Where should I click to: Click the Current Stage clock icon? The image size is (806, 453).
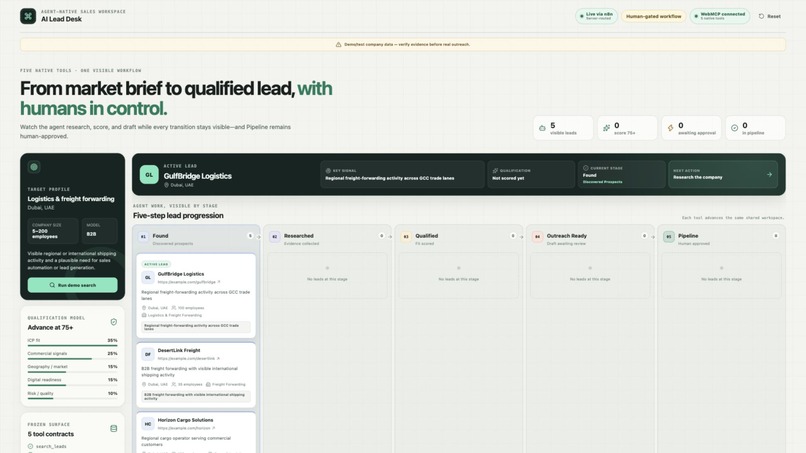pos(585,168)
